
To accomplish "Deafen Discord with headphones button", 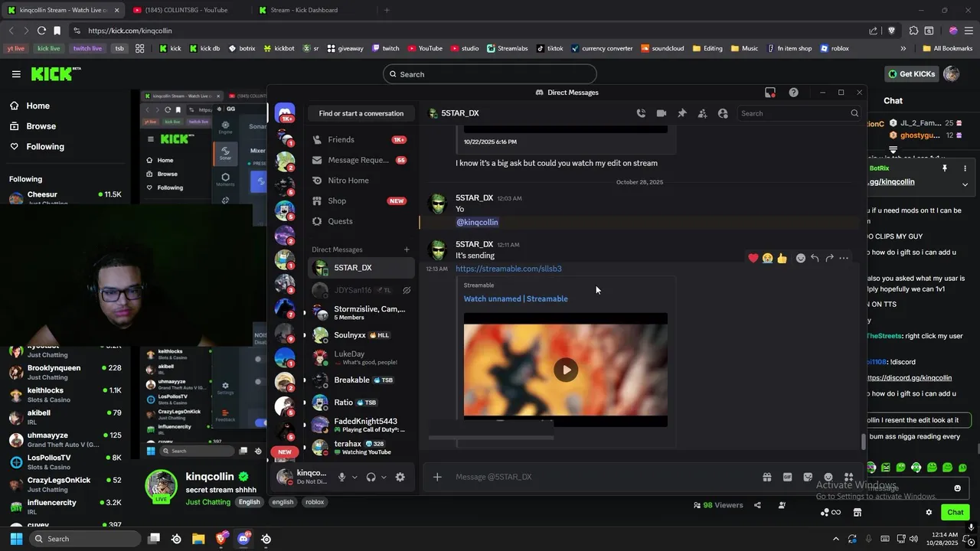I will click(x=371, y=477).
